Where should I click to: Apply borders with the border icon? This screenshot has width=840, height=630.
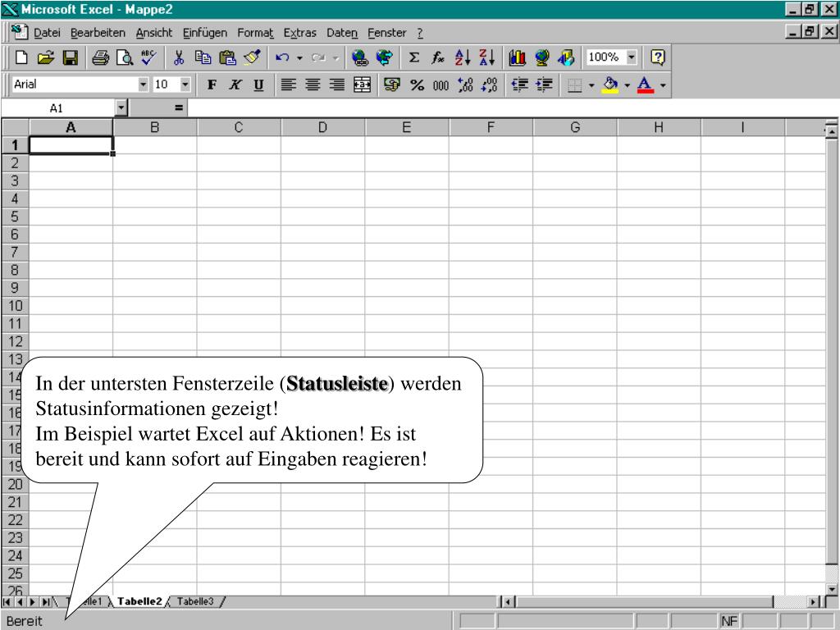point(574,84)
